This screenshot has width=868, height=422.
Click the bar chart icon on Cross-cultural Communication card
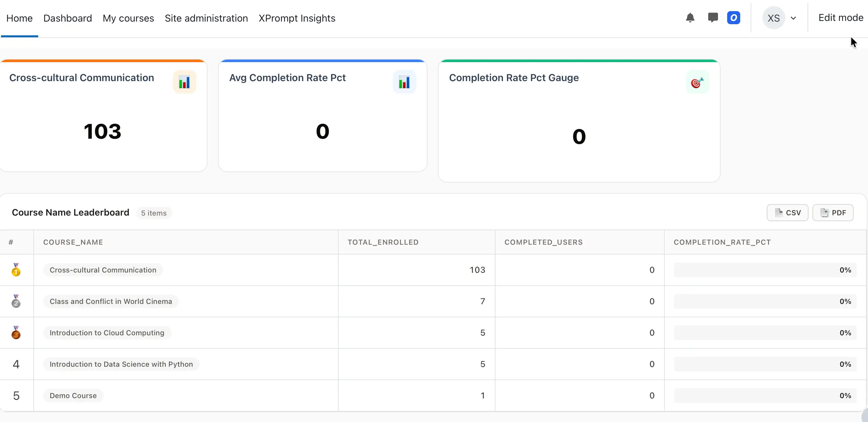pos(184,82)
